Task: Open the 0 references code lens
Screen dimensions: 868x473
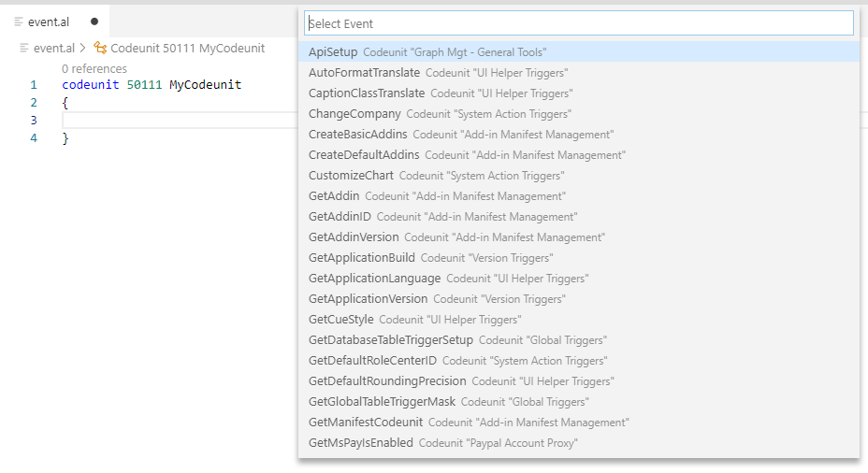Action: tap(94, 68)
